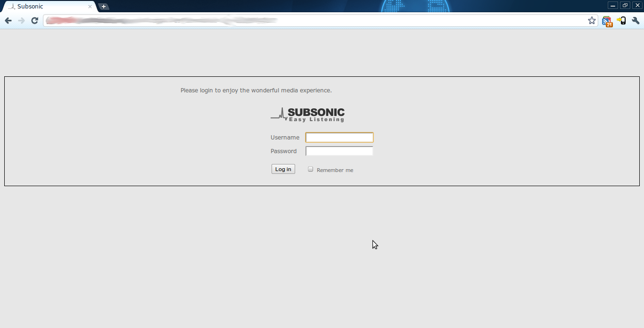Minimize the browser window
This screenshot has width=644, height=328.
coord(613,6)
